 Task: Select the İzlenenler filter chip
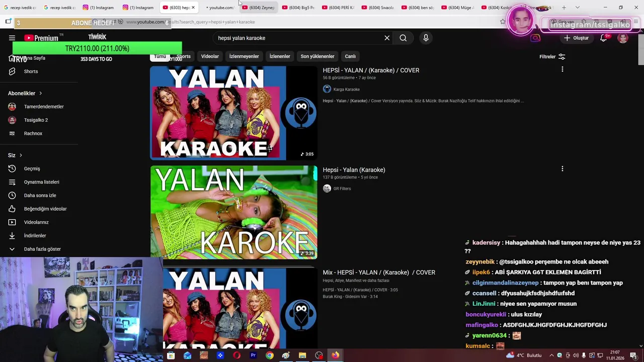[280, 56]
